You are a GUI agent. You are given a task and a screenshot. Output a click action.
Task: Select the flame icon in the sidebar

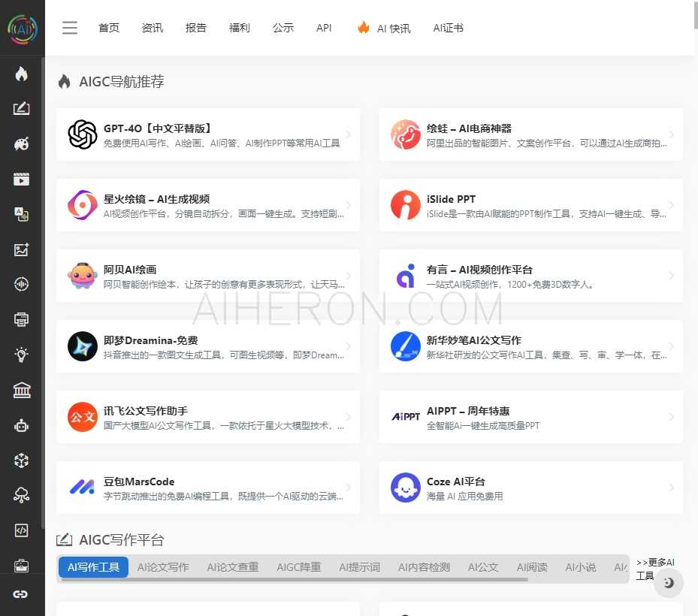pyautogui.click(x=21, y=74)
